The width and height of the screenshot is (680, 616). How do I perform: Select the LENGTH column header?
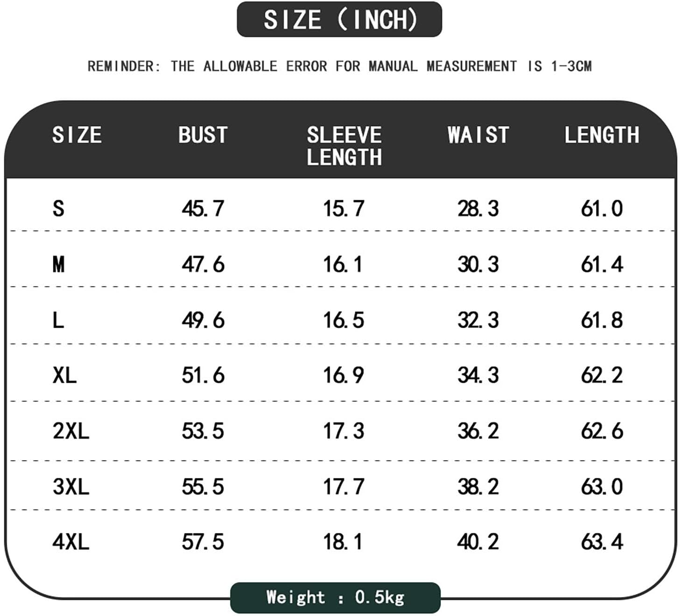coord(602,135)
